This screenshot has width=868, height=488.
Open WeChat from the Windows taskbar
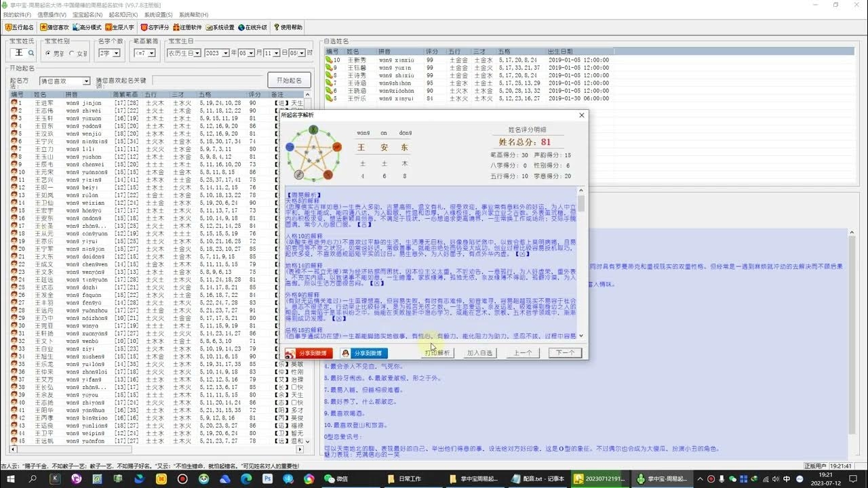[x=337, y=479]
